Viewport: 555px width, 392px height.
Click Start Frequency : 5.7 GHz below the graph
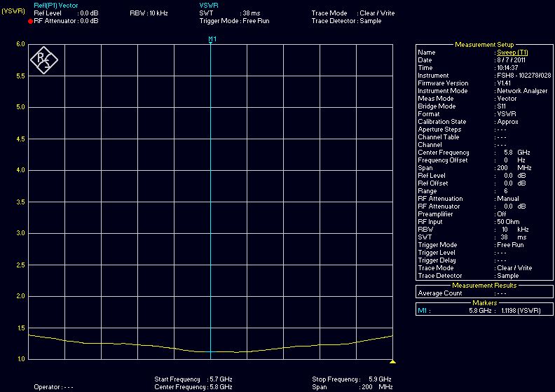193,379
